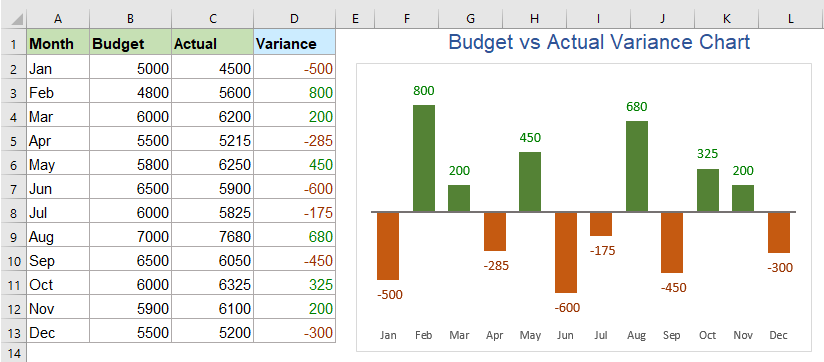Select column D header

pyautogui.click(x=294, y=19)
